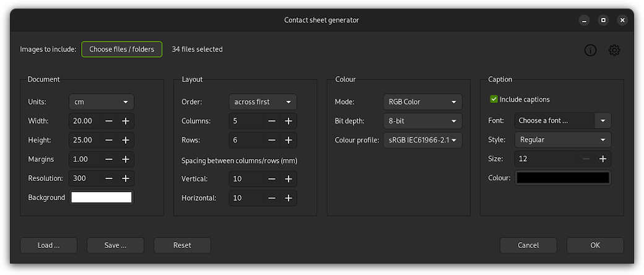Pick the white Background colour swatch
644x275 pixels.
point(102,198)
